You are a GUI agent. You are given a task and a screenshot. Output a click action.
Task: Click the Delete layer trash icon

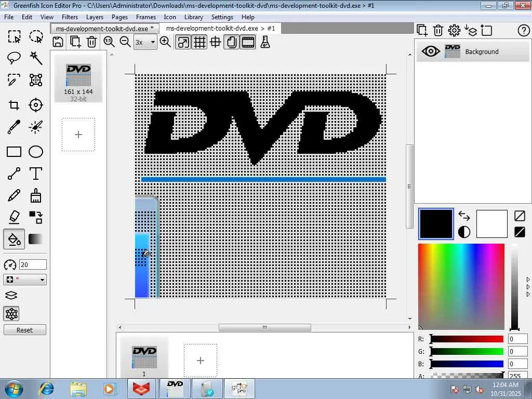coord(438,31)
